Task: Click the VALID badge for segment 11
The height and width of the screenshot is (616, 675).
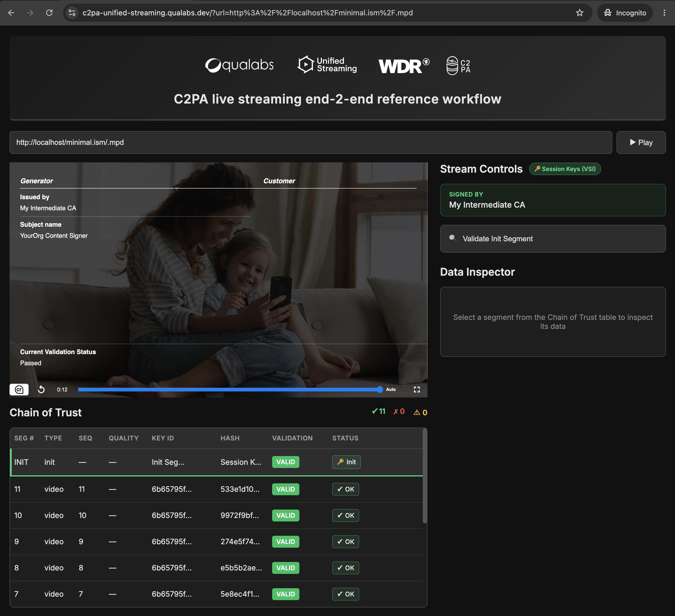Action: point(286,489)
